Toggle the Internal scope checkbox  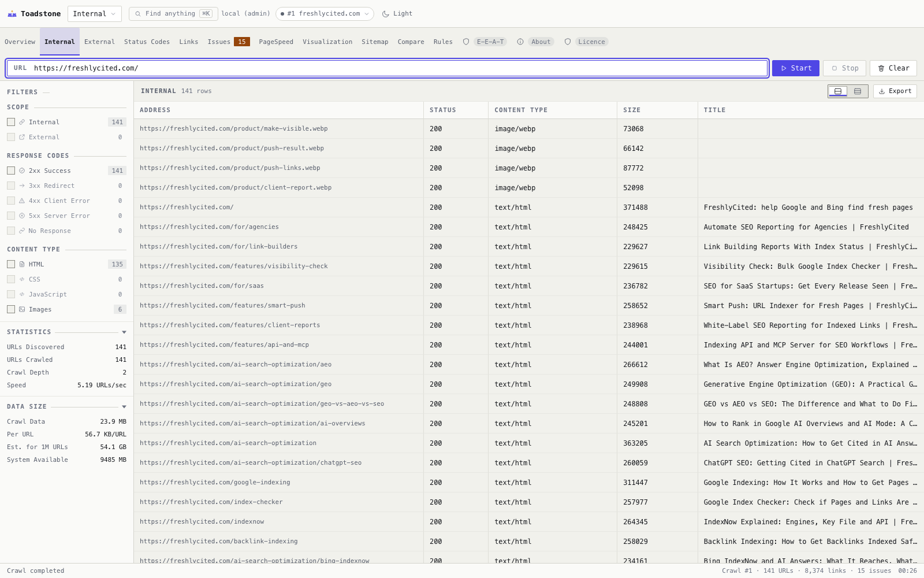(11, 122)
